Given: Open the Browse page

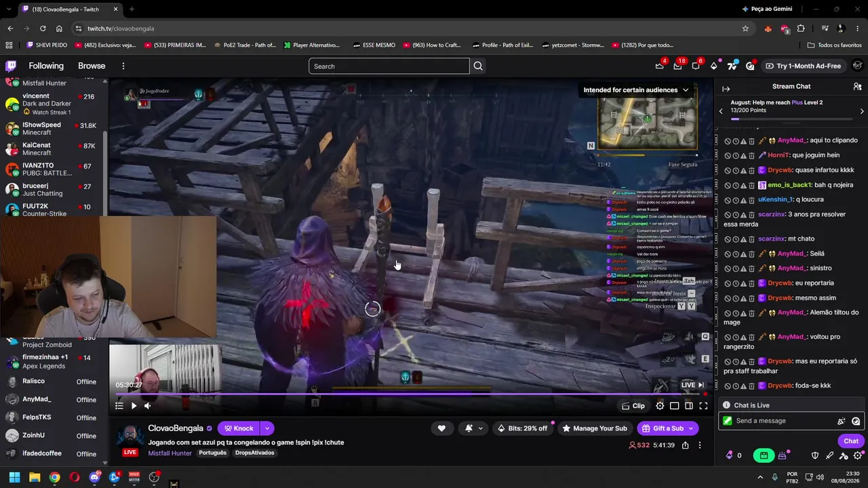Looking at the screenshot, I should (92, 66).
